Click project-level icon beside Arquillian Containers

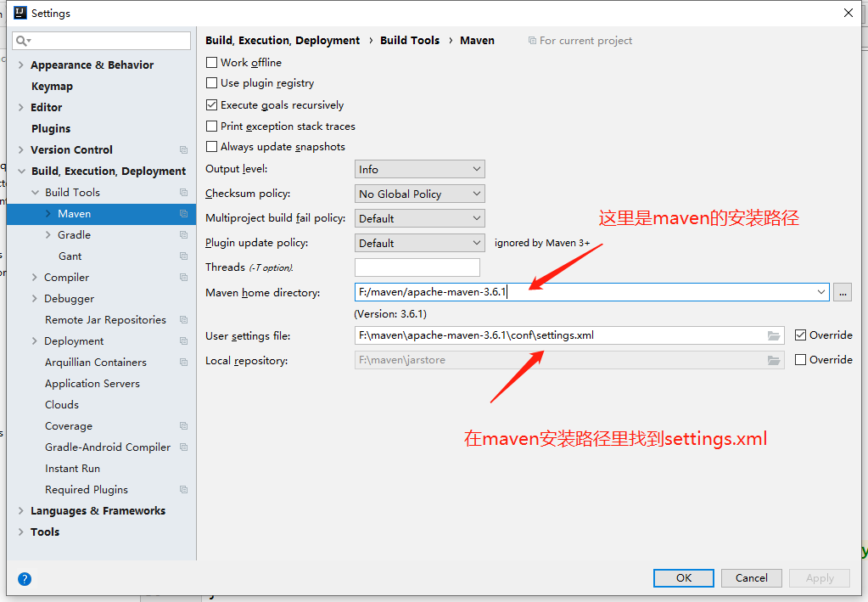tap(184, 363)
